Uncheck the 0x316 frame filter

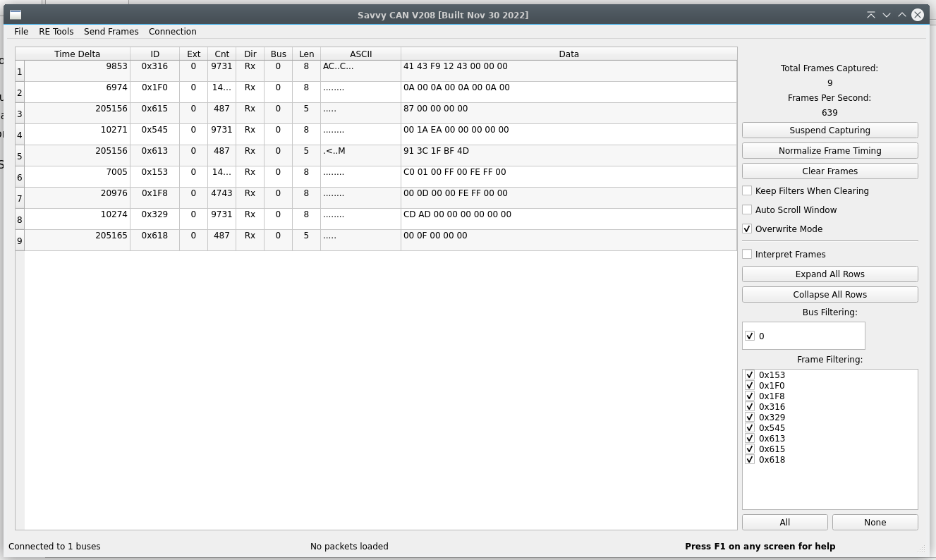click(750, 407)
